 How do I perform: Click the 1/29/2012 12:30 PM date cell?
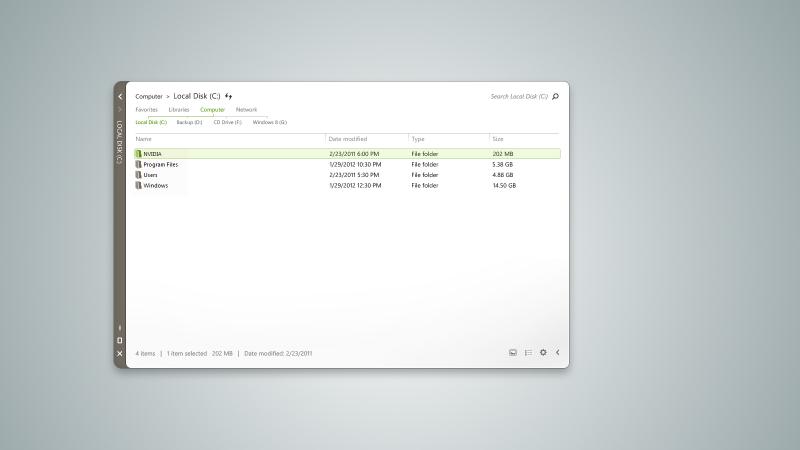(x=355, y=185)
